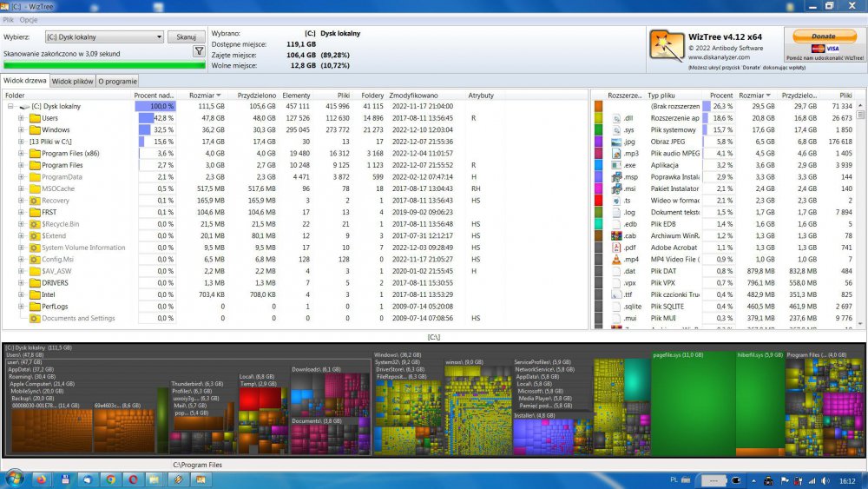The image size is (868, 489).
Task: Click the .msi installer package icon
Action: click(x=616, y=188)
